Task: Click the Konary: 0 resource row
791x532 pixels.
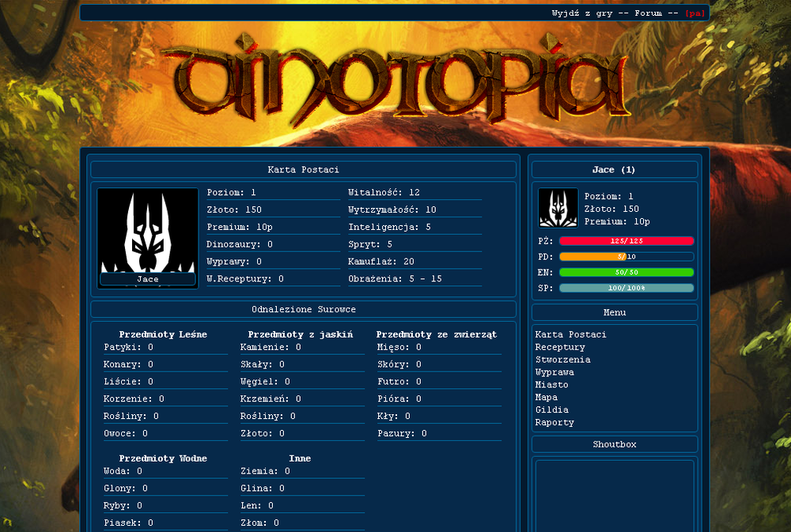Action: tap(165, 364)
